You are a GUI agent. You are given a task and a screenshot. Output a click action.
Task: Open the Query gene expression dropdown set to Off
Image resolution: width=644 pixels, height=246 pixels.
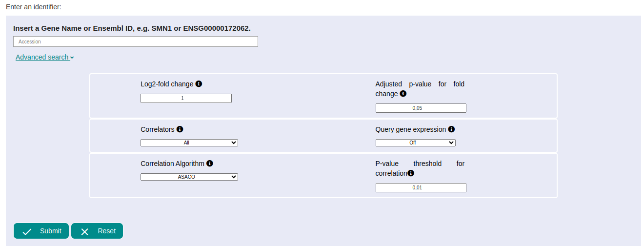[416, 143]
